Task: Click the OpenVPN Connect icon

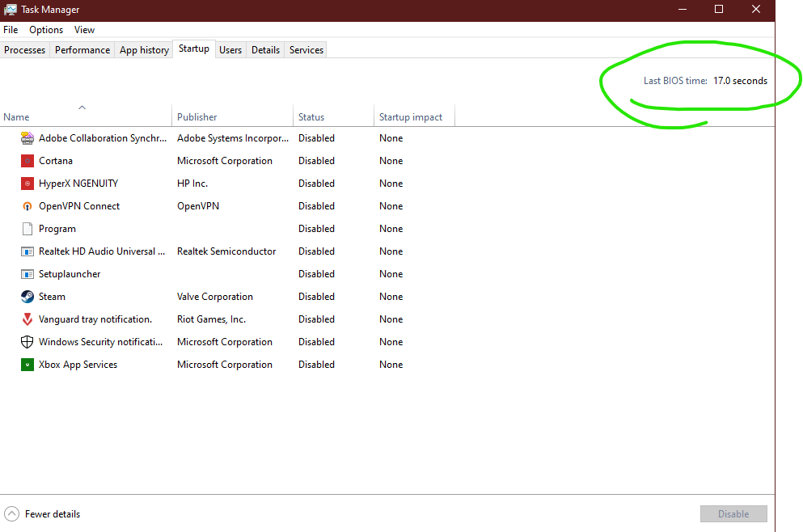Action: tap(27, 206)
